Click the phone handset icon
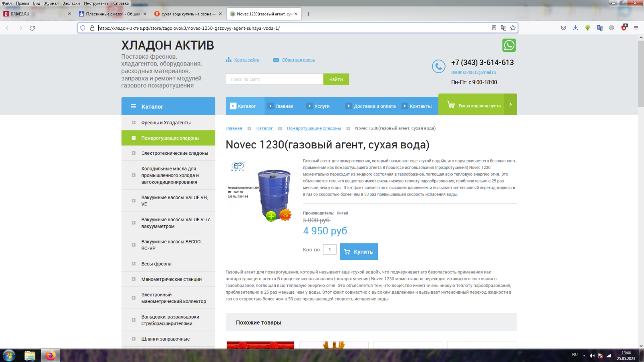 439,66
